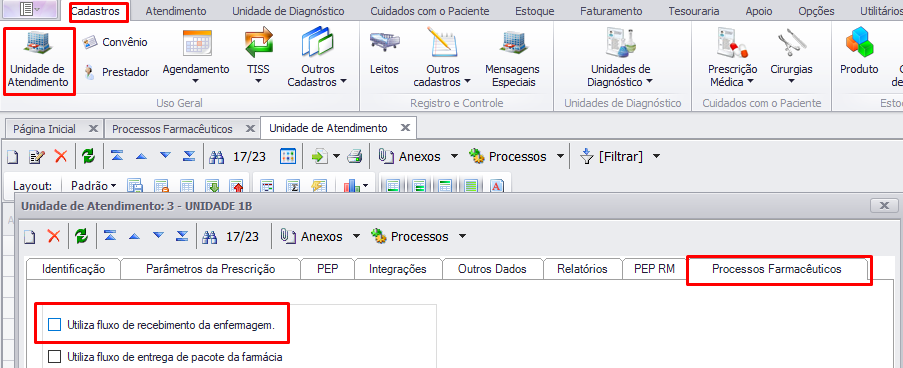Go to previous record in upper toolbar
This screenshot has width=903, height=368.
tap(141, 156)
